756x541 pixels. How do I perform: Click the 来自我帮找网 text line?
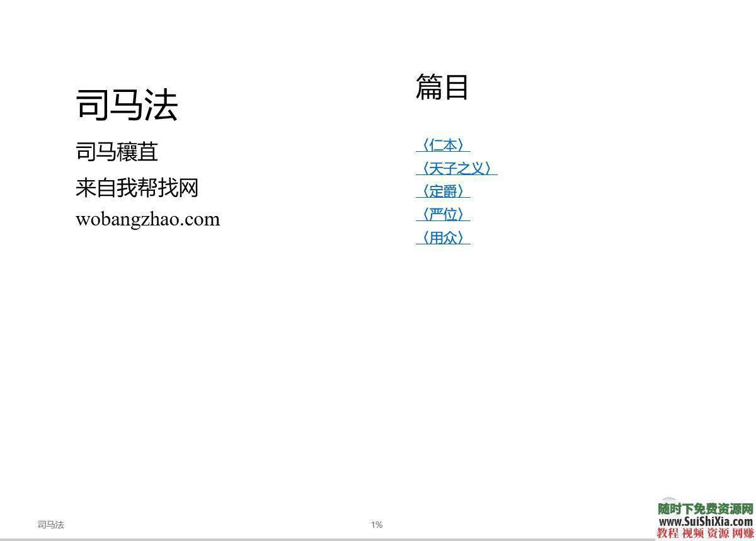click(x=137, y=188)
